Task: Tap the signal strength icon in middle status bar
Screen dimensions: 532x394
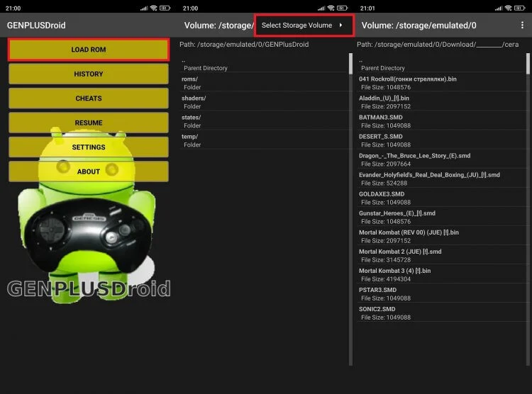Action: (321, 8)
